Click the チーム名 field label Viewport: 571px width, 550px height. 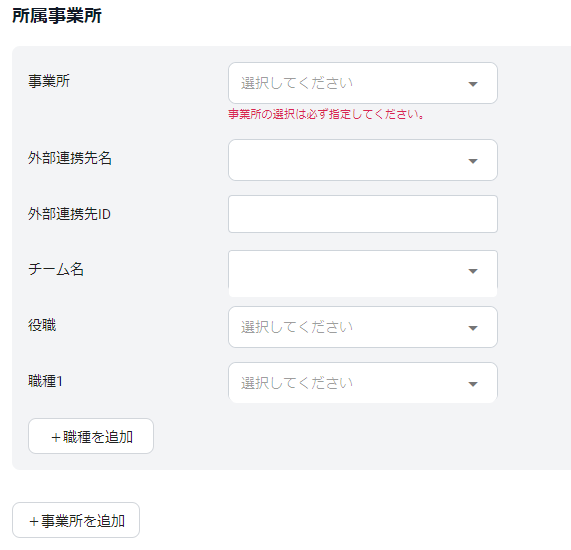pyautogui.click(x=56, y=269)
